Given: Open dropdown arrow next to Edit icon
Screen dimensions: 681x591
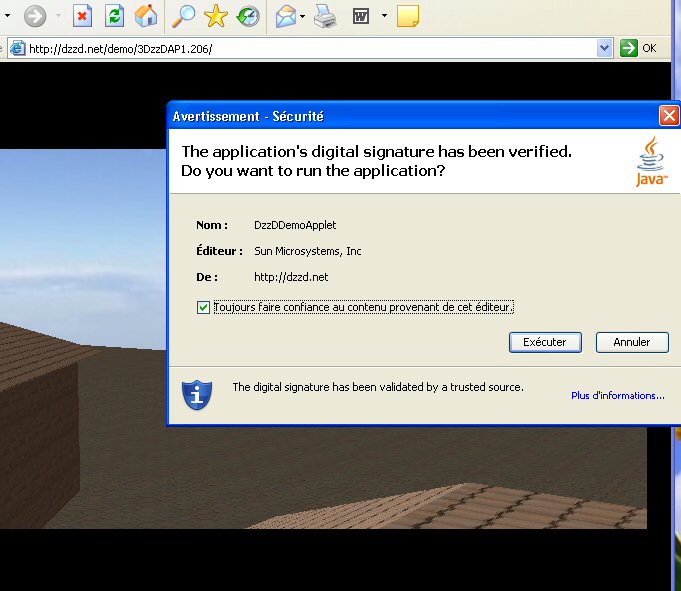Looking at the screenshot, I should point(384,16).
